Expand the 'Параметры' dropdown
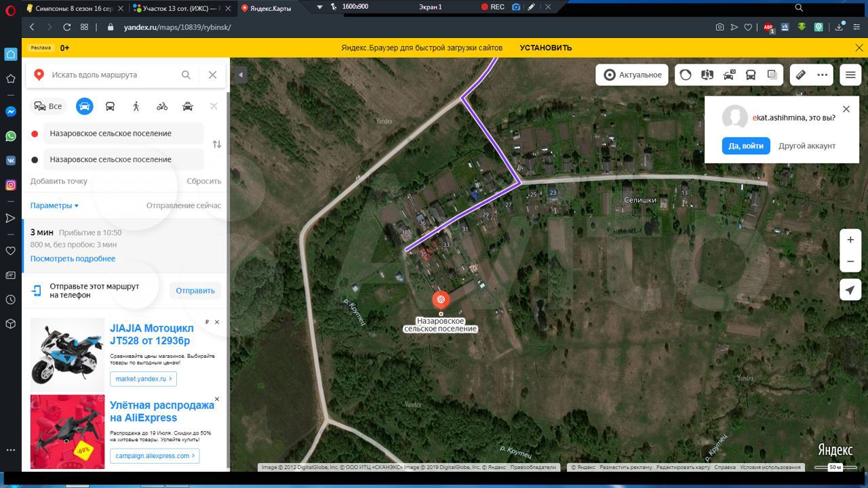This screenshot has height=488, width=868. coord(54,205)
